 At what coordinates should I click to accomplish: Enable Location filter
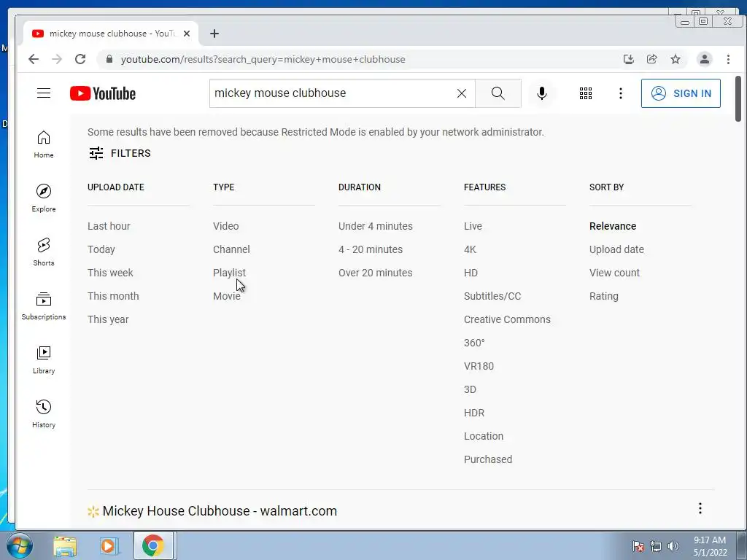pyautogui.click(x=484, y=436)
